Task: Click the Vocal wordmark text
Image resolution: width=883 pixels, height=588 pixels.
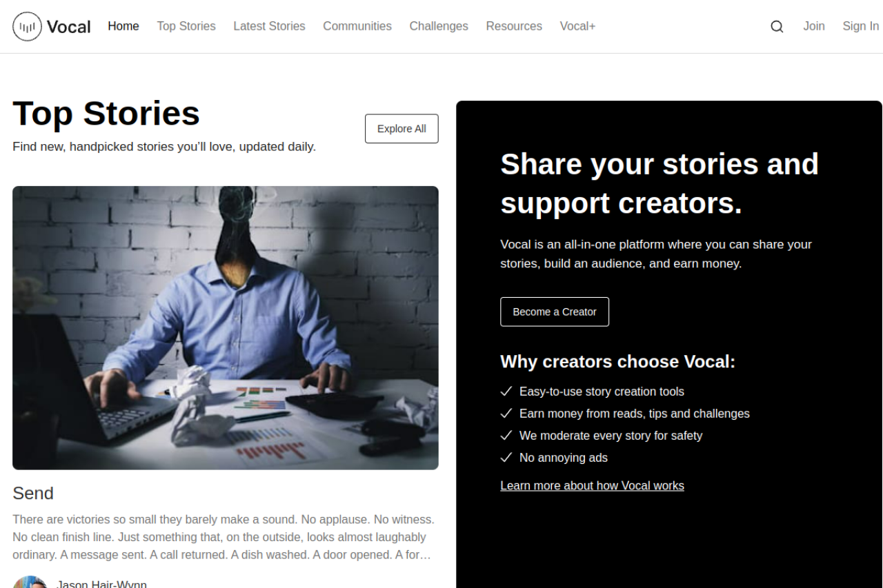Action: 69,27
